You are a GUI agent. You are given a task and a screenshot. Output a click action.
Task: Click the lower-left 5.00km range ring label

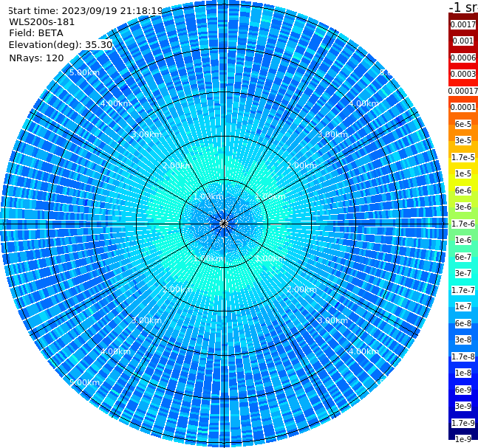coord(85,382)
